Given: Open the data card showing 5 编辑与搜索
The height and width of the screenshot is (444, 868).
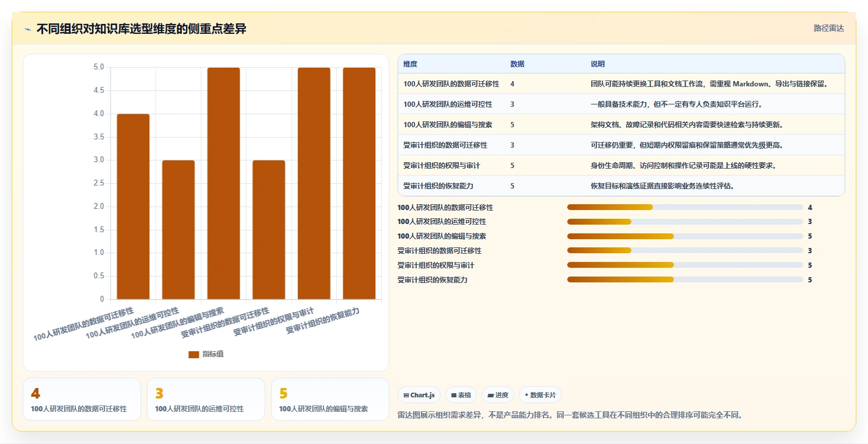Looking at the screenshot, I should pyautogui.click(x=330, y=399).
